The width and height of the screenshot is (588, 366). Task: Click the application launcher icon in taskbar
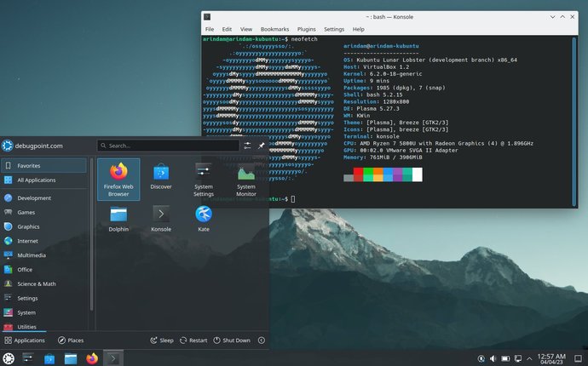pyautogui.click(x=9, y=358)
